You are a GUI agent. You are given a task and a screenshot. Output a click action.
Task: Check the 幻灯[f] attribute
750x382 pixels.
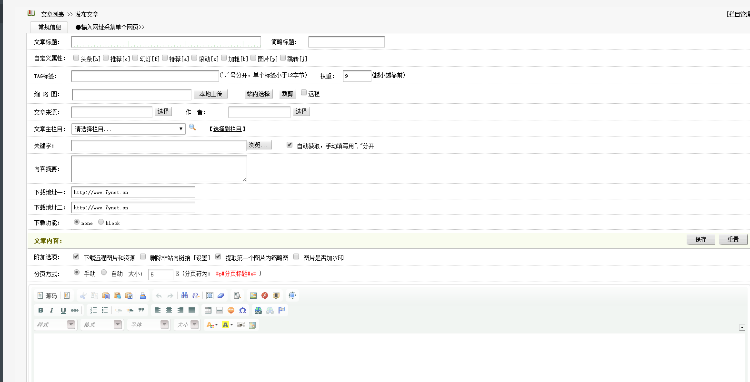(135, 58)
